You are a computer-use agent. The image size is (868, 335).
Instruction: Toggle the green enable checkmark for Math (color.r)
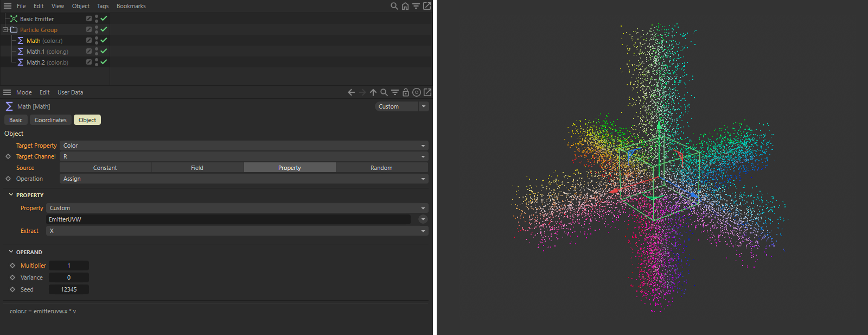(x=104, y=40)
